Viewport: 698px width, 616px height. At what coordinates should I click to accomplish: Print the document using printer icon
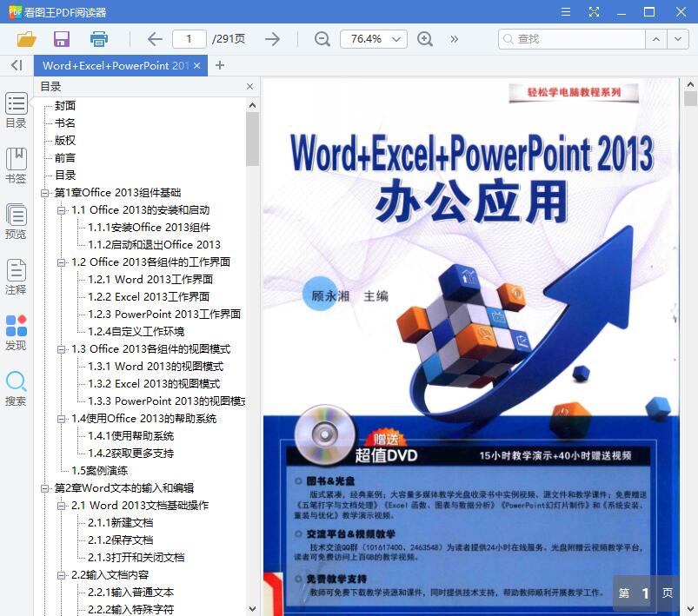coord(99,39)
